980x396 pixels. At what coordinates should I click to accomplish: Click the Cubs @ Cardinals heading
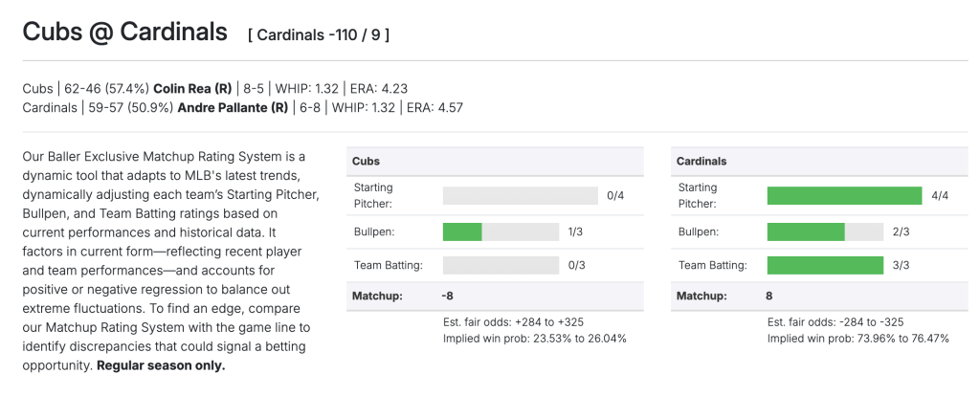click(x=125, y=32)
